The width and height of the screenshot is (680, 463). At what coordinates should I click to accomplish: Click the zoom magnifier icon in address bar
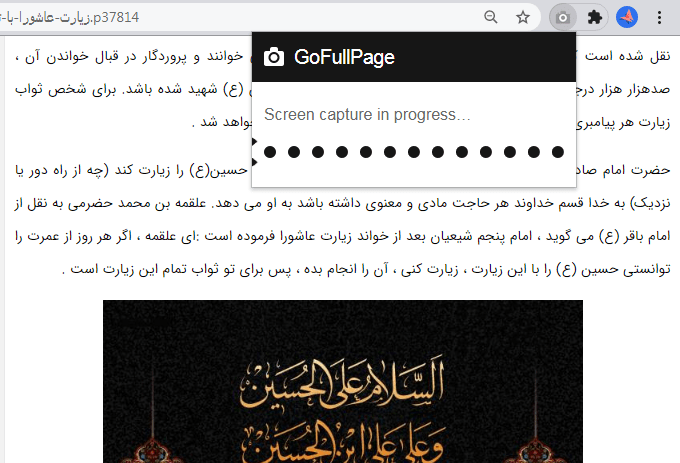tap(490, 17)
